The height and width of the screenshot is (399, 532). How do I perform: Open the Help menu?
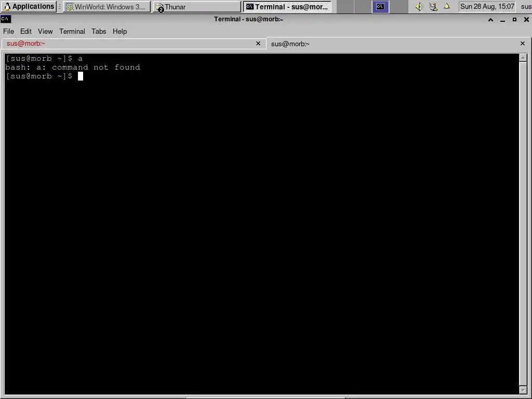click(x=120, y=31)
